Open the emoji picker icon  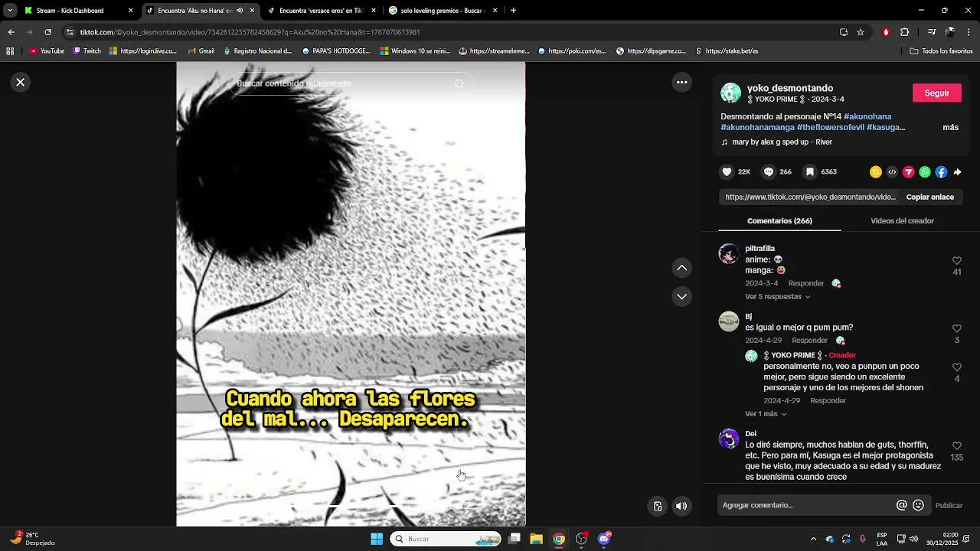click(x=918, y=505)
